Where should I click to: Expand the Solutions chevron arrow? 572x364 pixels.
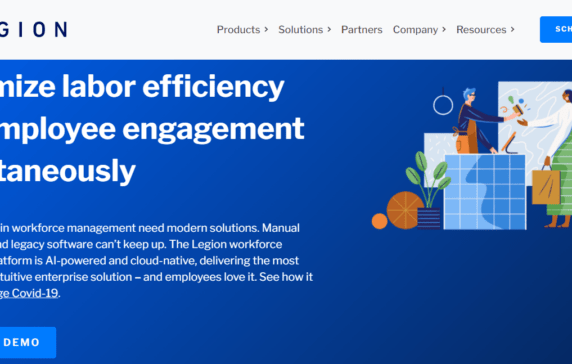(x=329, y=29)
